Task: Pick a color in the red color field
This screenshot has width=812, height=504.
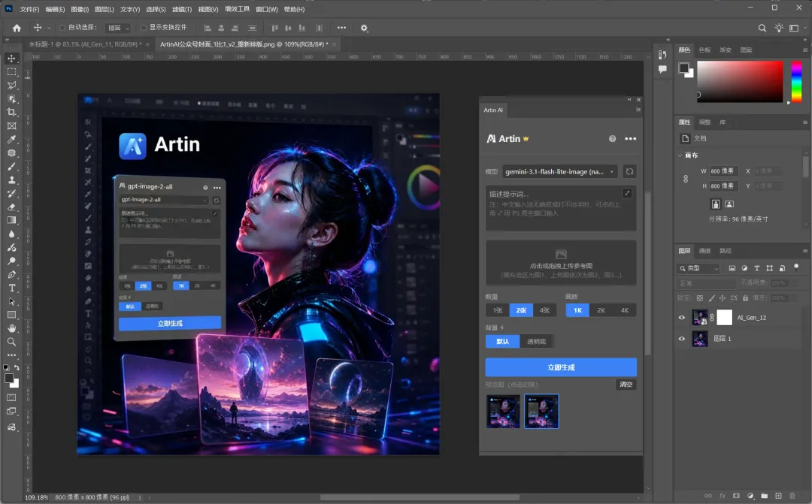Action: [740, 82]
